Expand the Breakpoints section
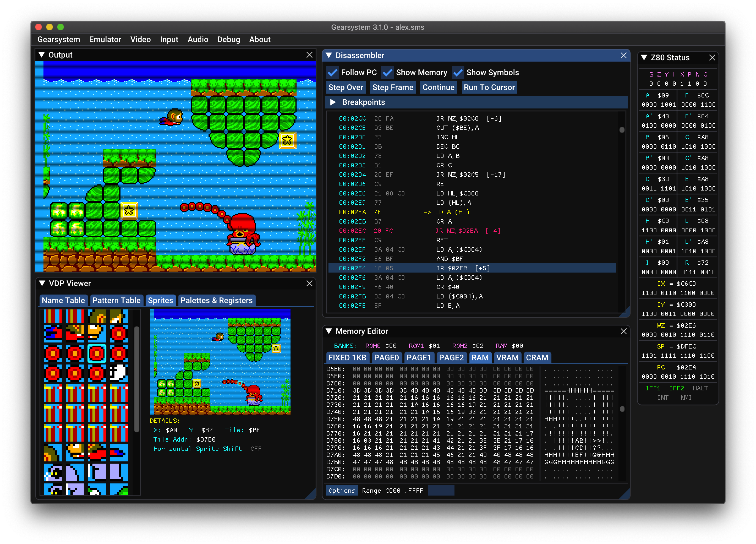756x544 pixels. [333, 102]
